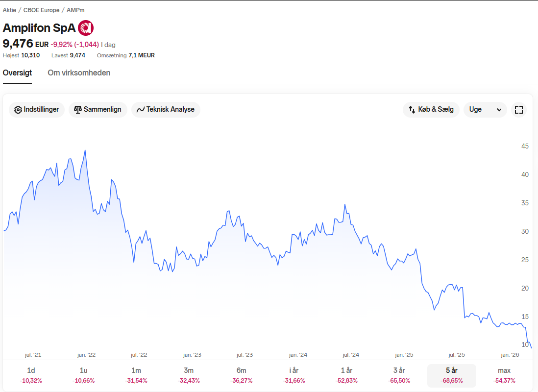Select the 6m time range
Image resolution: width=538 pixels, height=392 pixels.
pos(241,375)
